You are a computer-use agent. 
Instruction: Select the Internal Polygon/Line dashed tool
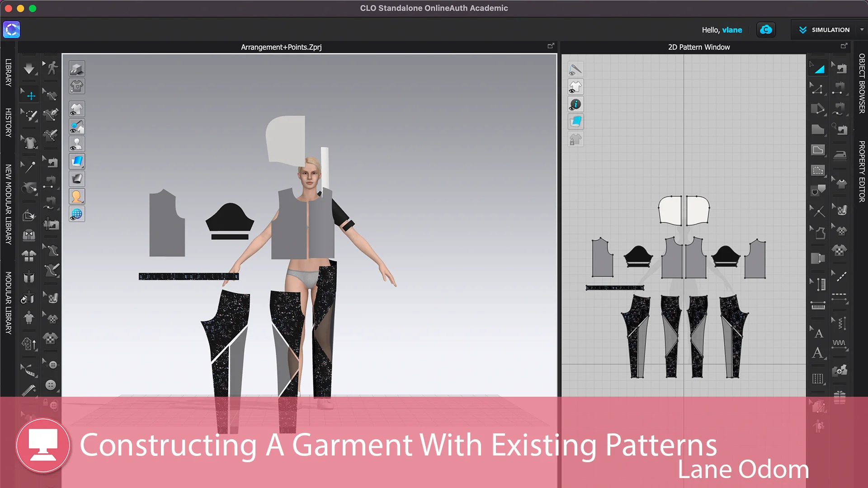tap(818, 171)
